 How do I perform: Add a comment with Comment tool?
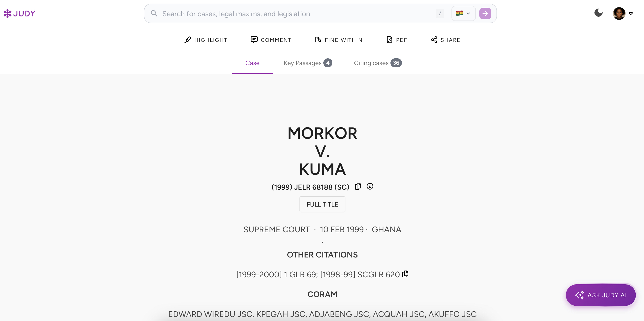coord(271,40)
